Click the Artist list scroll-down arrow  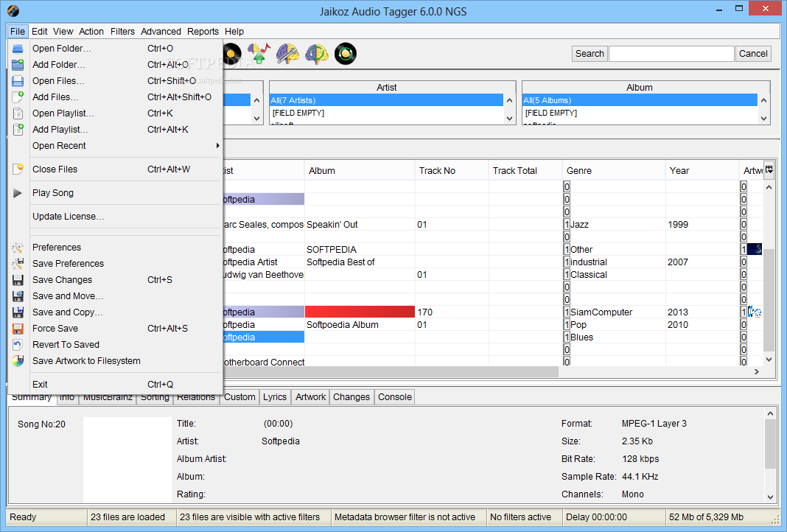tap(509, 119)
